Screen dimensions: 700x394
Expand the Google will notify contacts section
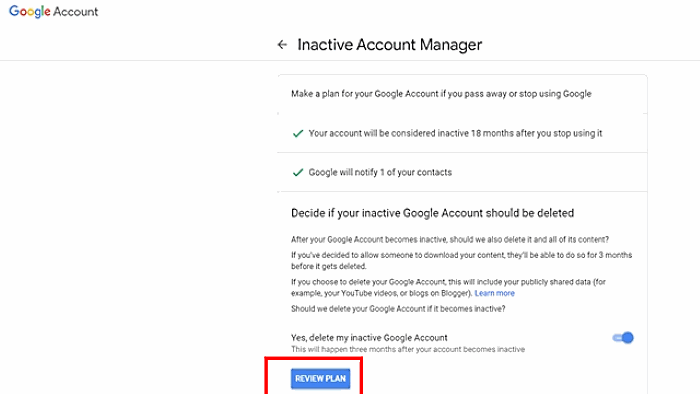(x=462, y=172)
